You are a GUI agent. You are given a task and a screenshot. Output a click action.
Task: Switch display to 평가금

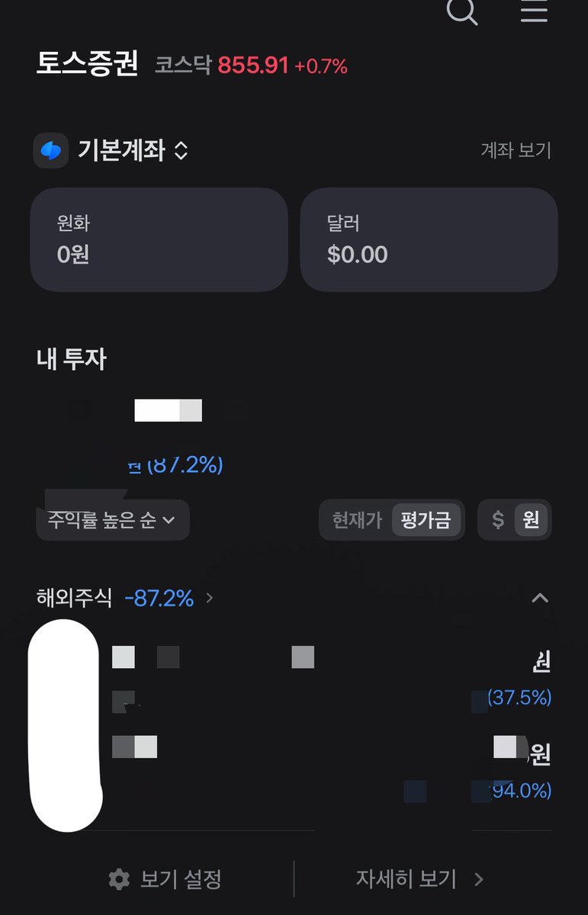click(426, 521)
